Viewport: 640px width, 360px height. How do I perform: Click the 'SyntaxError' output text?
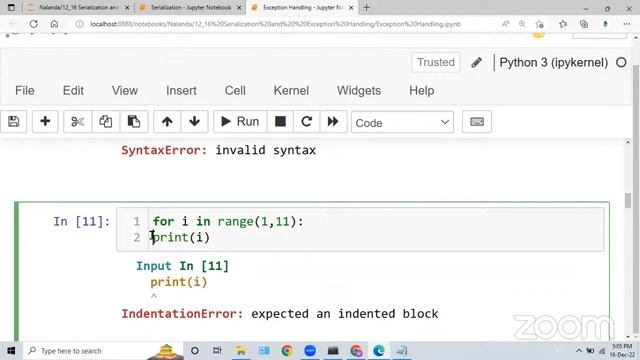coord(164,150)
